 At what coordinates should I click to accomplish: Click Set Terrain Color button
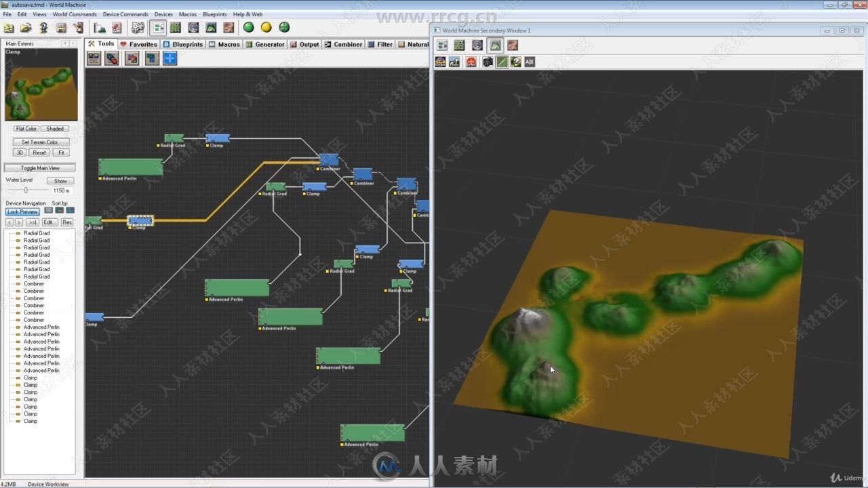pos(41,142)
